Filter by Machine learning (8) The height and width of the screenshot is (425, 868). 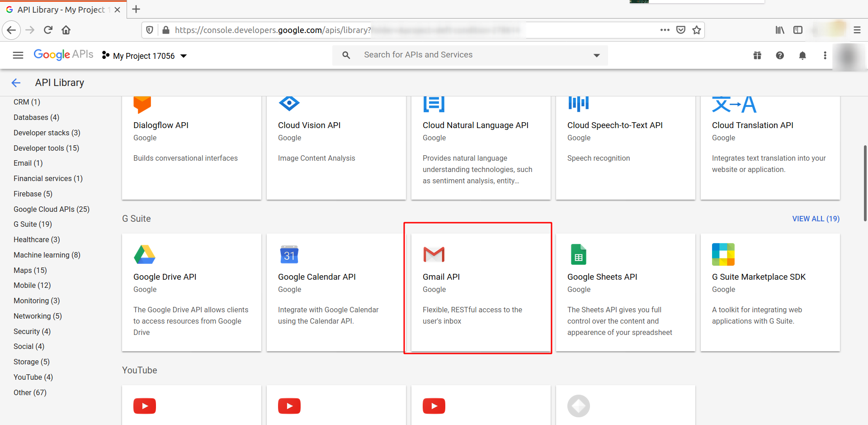tap(47, 255)
